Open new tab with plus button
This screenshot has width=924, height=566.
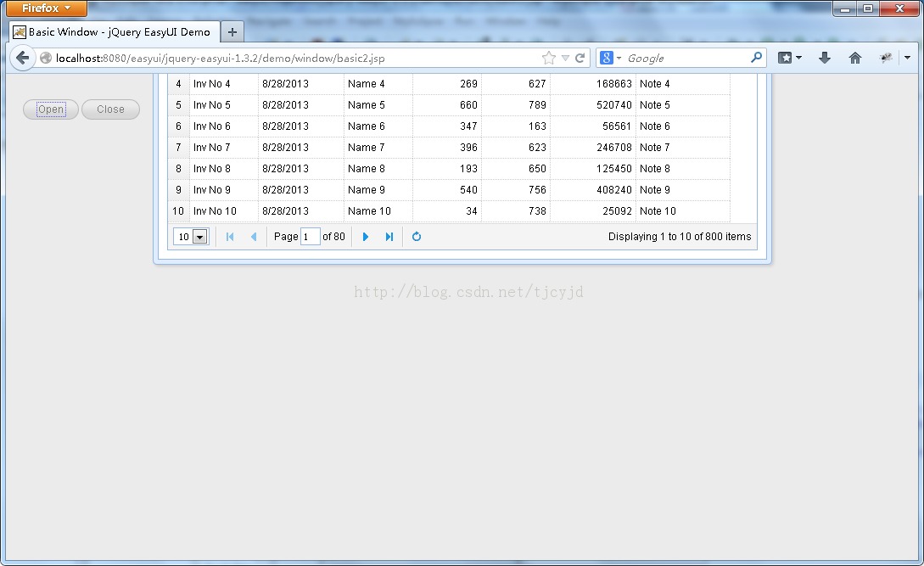232,32
